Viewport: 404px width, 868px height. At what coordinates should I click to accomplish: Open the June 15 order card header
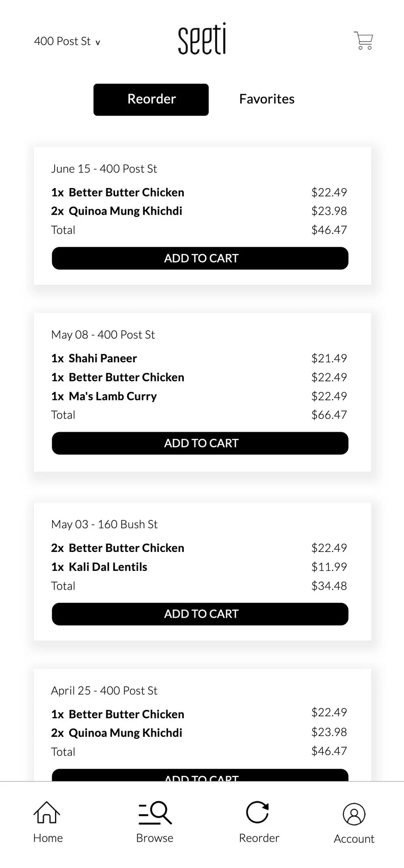104,169
